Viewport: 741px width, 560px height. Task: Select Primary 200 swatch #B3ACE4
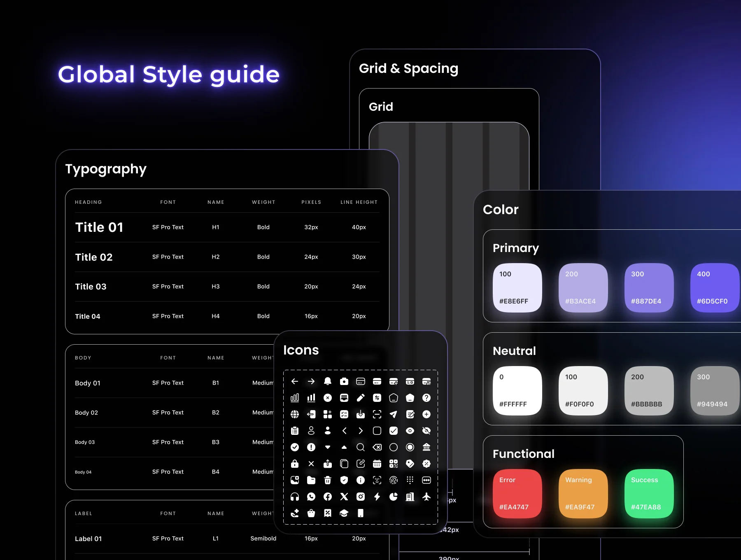pyautogui.click(x=583, y=288)
